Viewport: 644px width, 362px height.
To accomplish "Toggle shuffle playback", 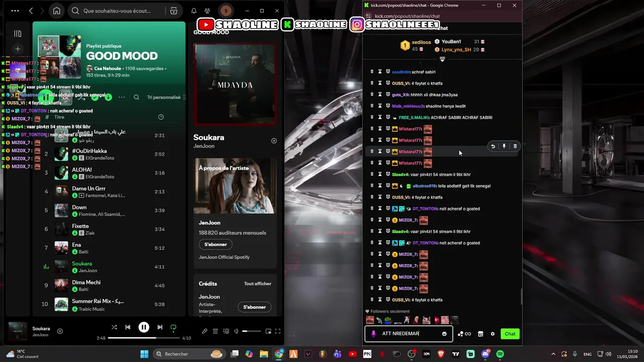I will tap(114, 327).
